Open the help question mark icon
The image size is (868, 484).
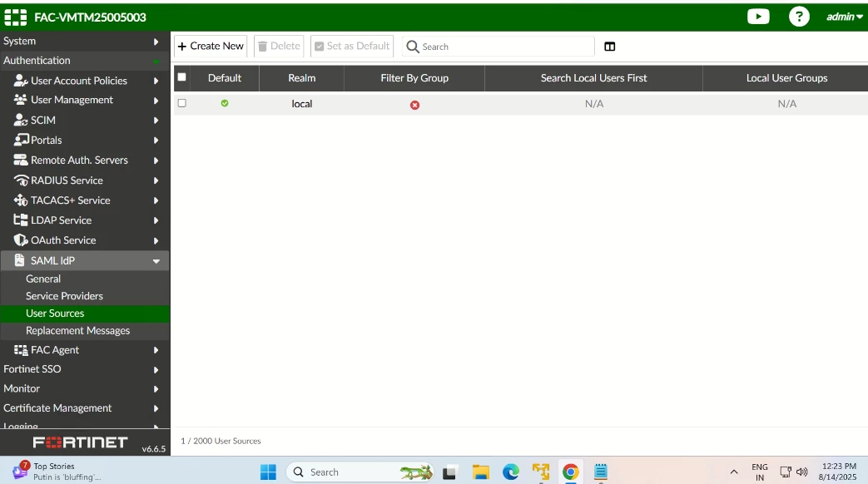click(799, 17)
